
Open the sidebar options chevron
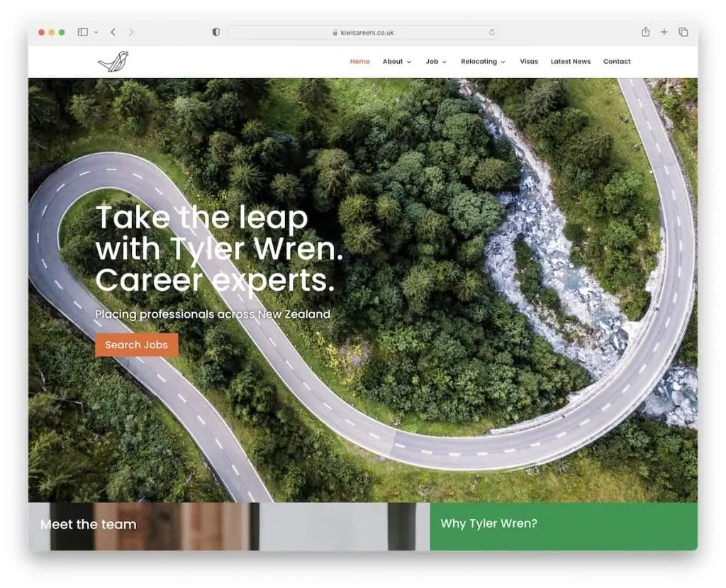point(96,32)
